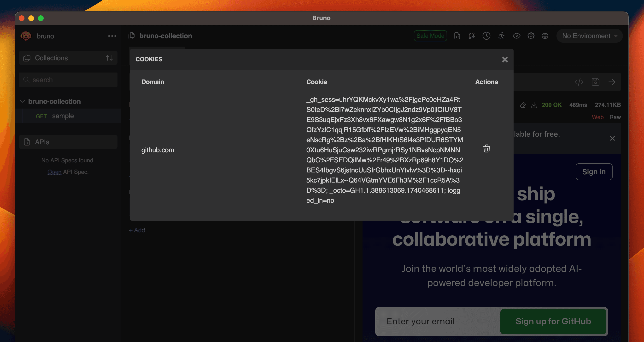This screenshot has height=342, width=644.
Task: Click + Add to create new cookie domain
Action: coord(137,230)
